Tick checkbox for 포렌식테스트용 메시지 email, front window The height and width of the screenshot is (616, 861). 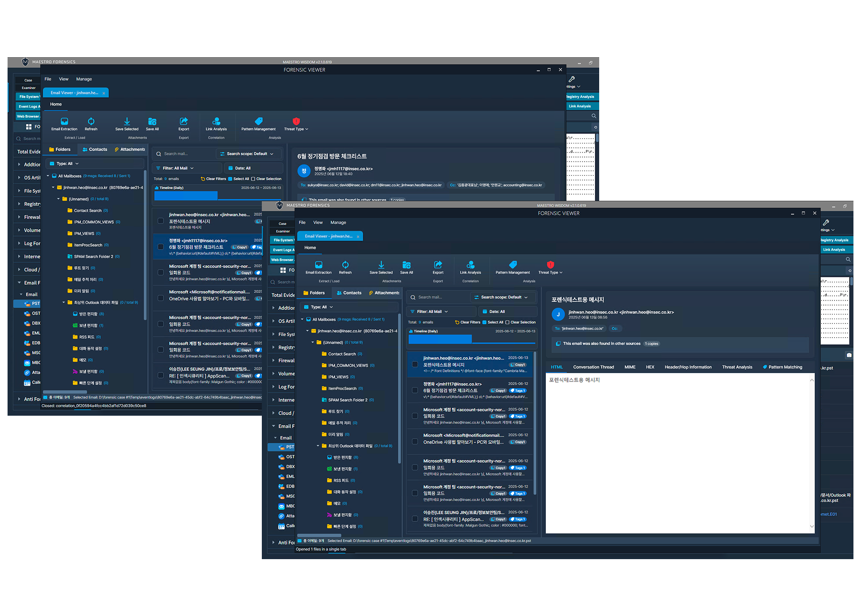[x=415, y=364]
